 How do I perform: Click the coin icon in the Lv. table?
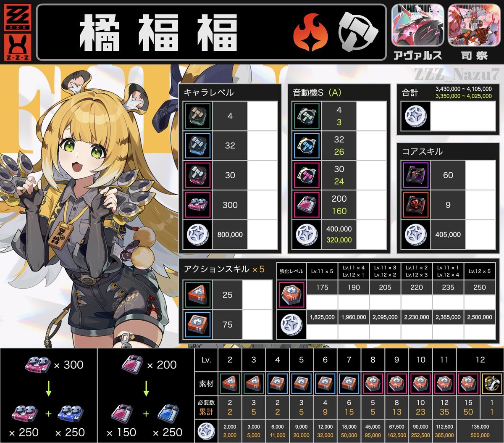tap(206, 431)
